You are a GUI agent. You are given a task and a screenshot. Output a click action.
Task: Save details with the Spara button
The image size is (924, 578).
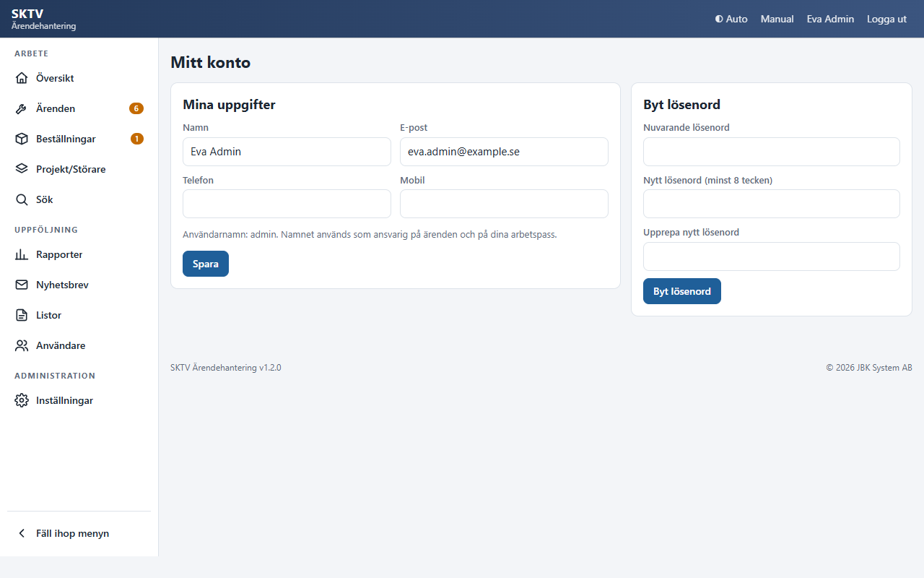coord(206,264)
